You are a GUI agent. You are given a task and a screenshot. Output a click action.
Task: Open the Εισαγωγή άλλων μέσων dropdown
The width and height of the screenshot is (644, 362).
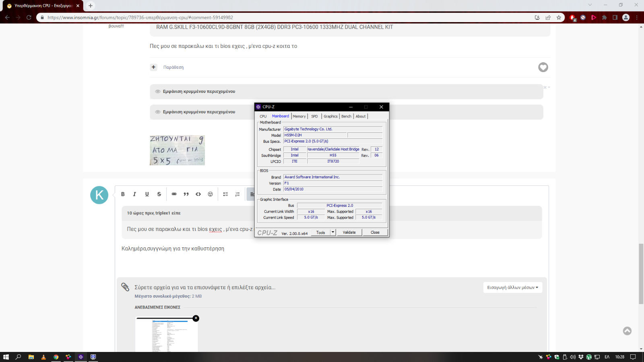pos(513,288)
